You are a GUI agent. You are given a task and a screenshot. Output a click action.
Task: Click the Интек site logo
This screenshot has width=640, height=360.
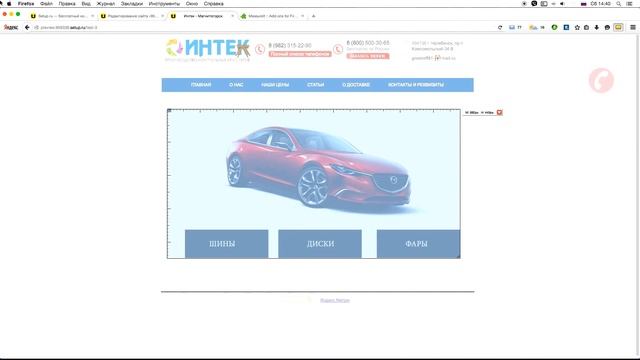[208, 50]
